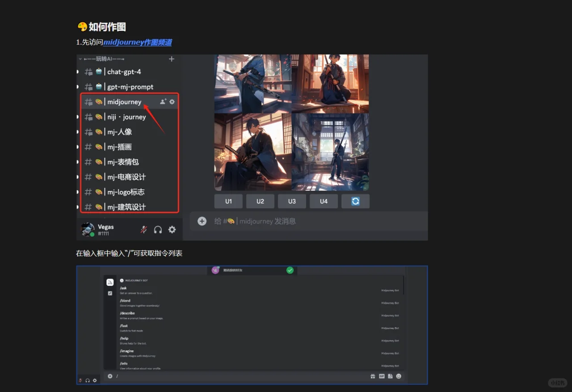Viewport: 572px width, 392px height.
Task: Click the command list scrollbar
Action: pyautogui.click(x=404, y=285)
